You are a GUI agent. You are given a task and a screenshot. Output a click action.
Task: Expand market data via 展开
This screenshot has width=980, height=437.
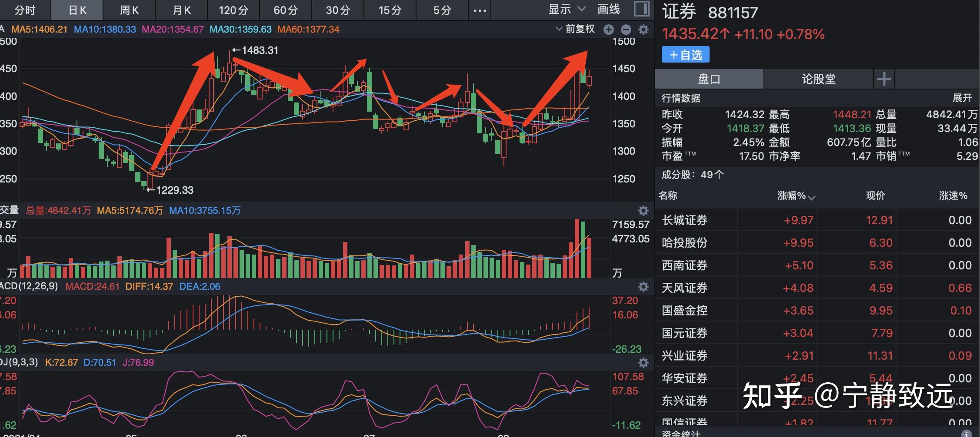click(x=962, y=98)
